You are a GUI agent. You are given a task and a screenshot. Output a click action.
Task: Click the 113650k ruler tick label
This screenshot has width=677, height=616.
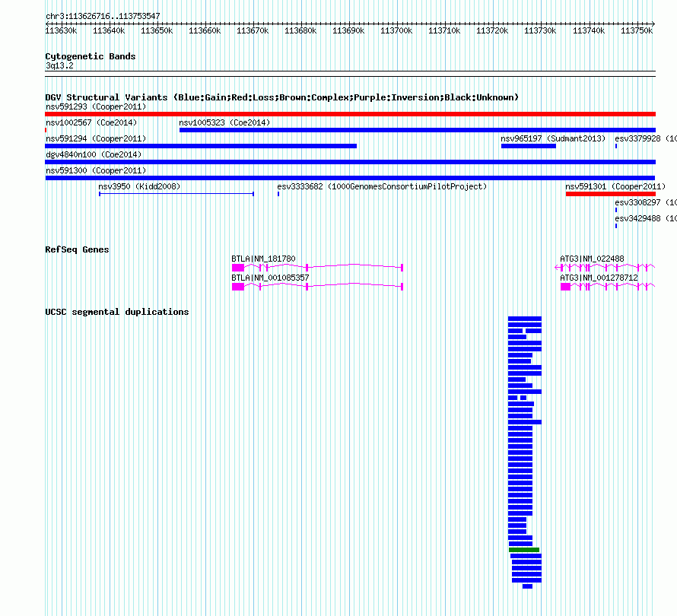click(x=157, y=30)
